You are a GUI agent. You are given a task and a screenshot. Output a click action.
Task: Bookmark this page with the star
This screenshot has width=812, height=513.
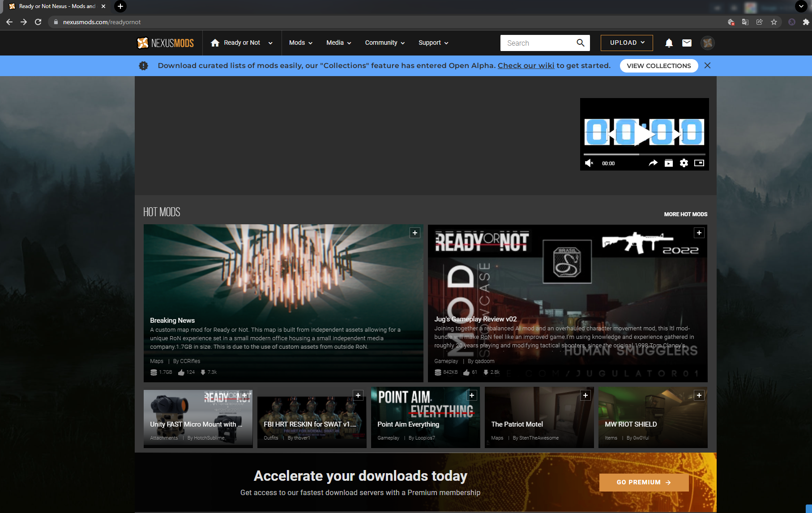[x=774, y=22]
